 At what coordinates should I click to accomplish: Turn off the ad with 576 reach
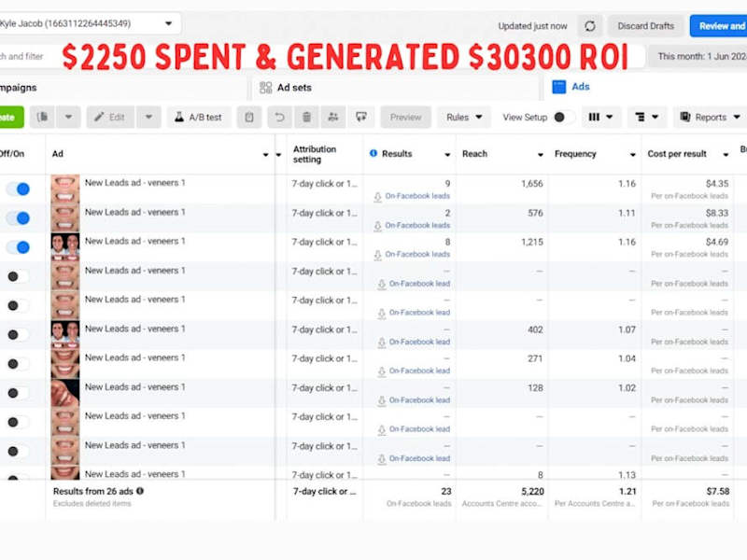pyautogui.click(x=18, y=218)
